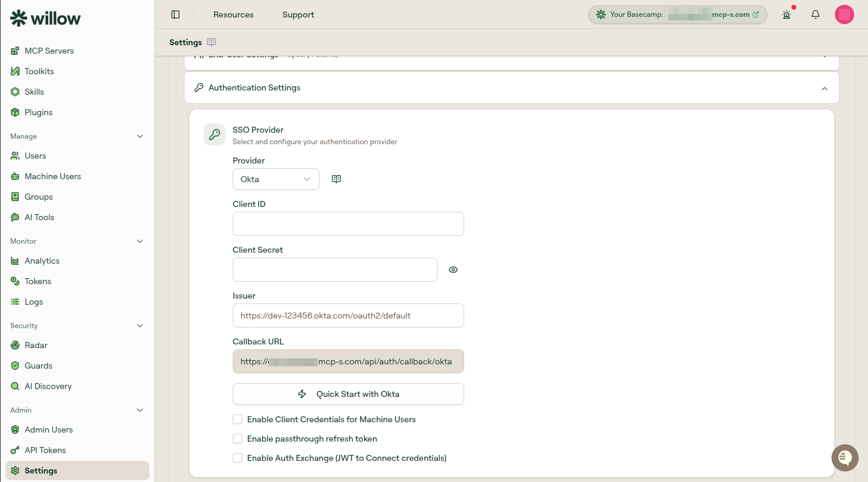868x482 pixels.
Task: Focus the Issuer URL field
Action: (348, 316)
